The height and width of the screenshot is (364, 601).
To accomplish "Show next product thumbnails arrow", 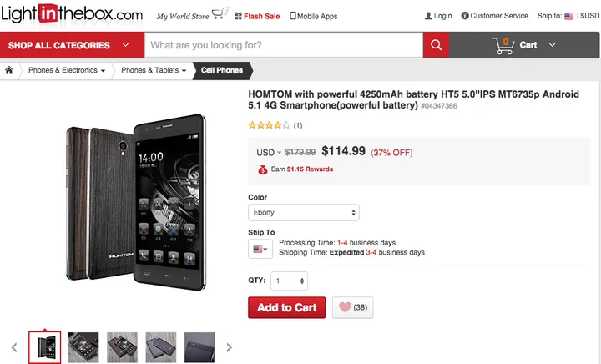I will point(230,347).
